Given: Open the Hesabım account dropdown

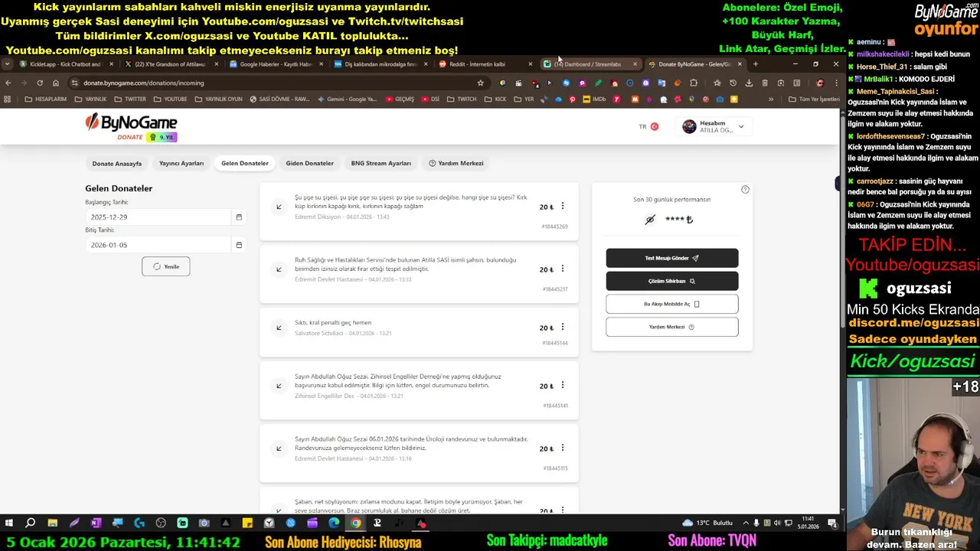Looking at the screenshot, I should [x=713, y=126].
